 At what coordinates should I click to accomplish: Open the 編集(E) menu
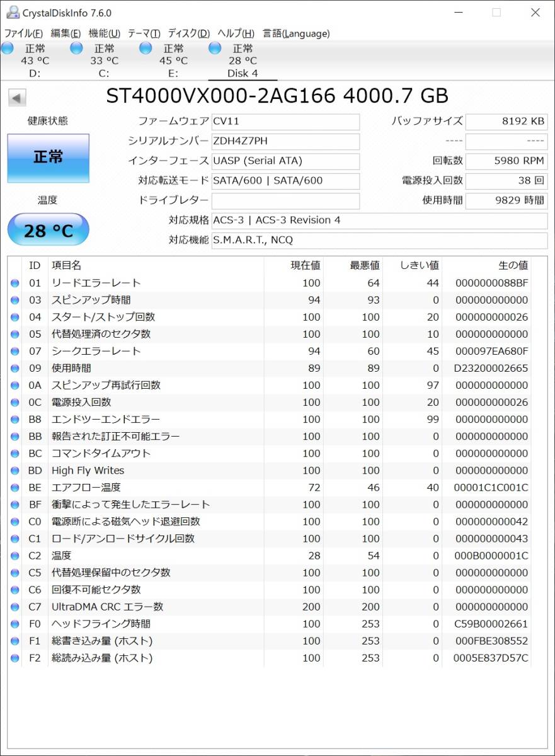click(66, 33)
